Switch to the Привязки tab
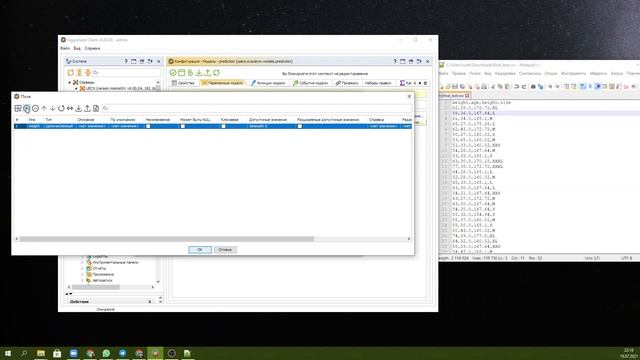Screen dimensions: 640x360 click(347, 83)
